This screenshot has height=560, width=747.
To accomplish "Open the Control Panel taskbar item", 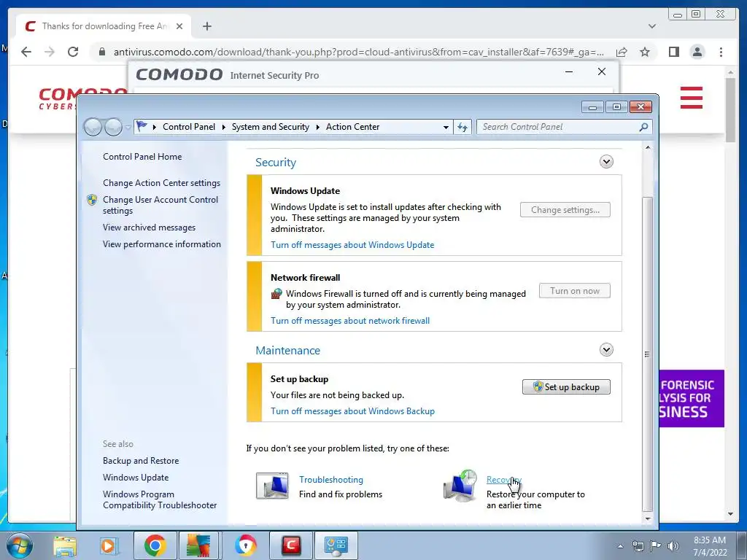I will coord(336,545).
